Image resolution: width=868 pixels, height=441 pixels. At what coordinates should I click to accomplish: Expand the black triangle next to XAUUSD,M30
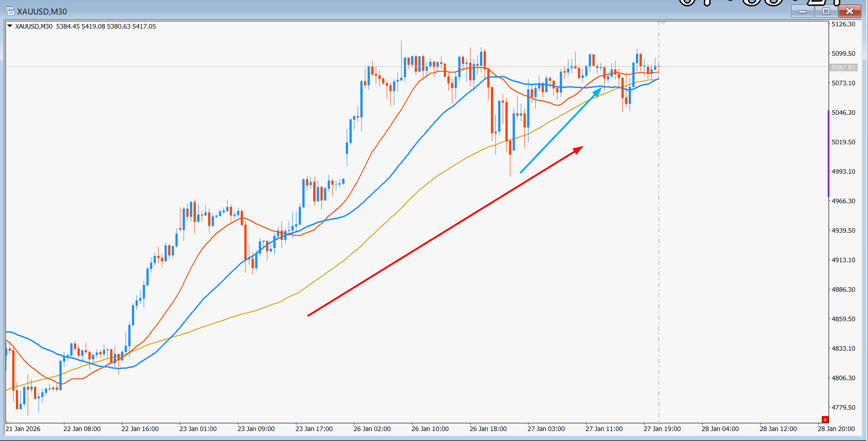10,26
